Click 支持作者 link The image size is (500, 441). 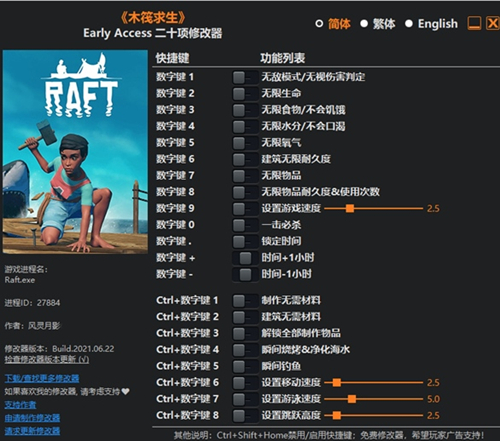(20, 405)
